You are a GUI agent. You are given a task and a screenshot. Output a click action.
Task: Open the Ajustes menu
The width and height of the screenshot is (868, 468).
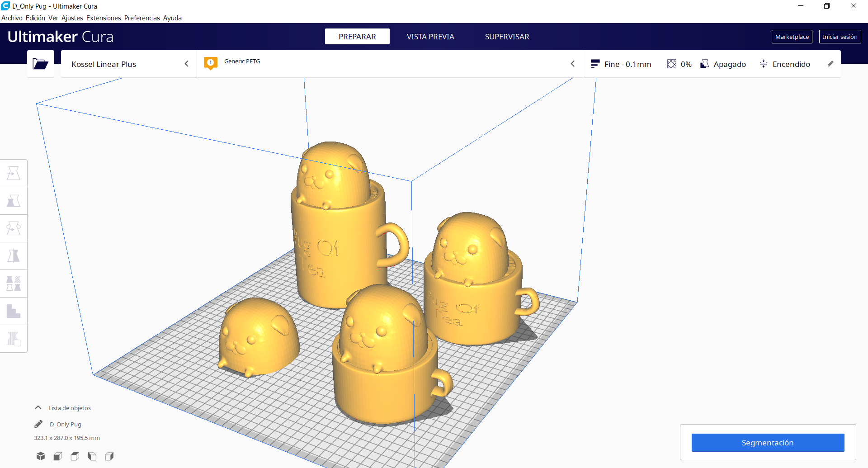[x=72, y=18]
